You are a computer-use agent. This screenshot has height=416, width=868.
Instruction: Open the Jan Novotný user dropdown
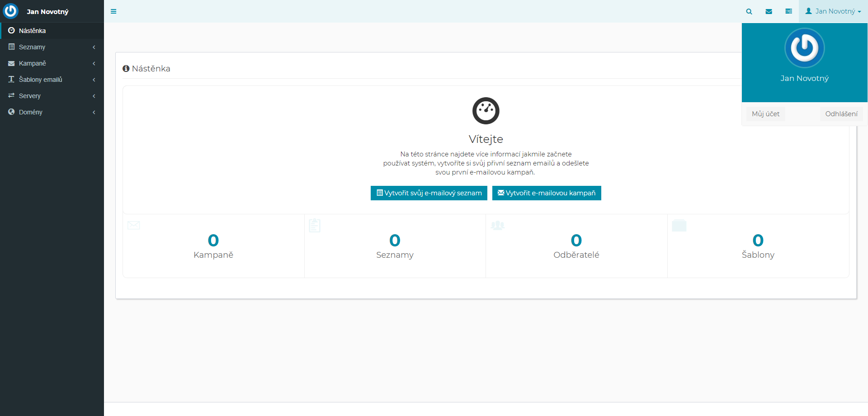click(833, 11)
